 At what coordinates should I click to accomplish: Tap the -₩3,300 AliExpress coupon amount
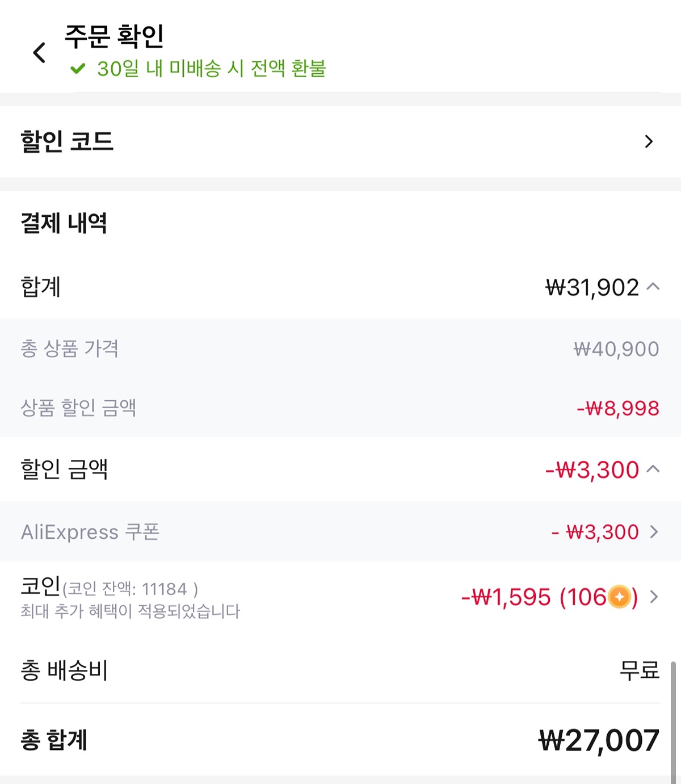point(595,532)
